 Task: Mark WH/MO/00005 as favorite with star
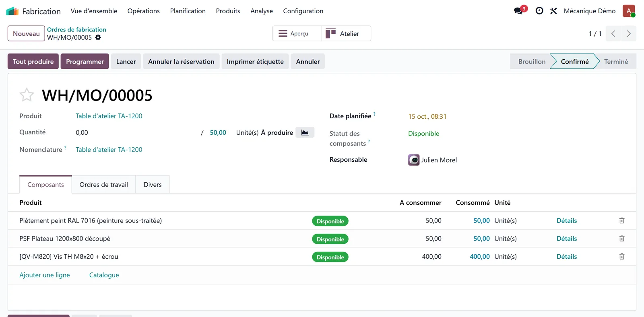(x=27, y=95)
